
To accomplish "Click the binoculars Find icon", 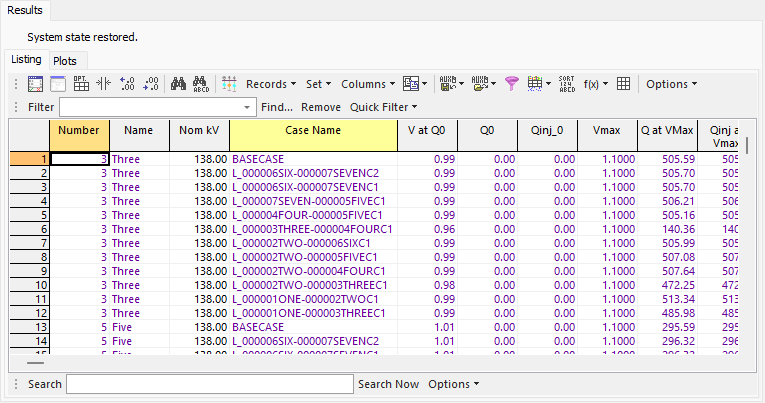I will click(179, 84).
